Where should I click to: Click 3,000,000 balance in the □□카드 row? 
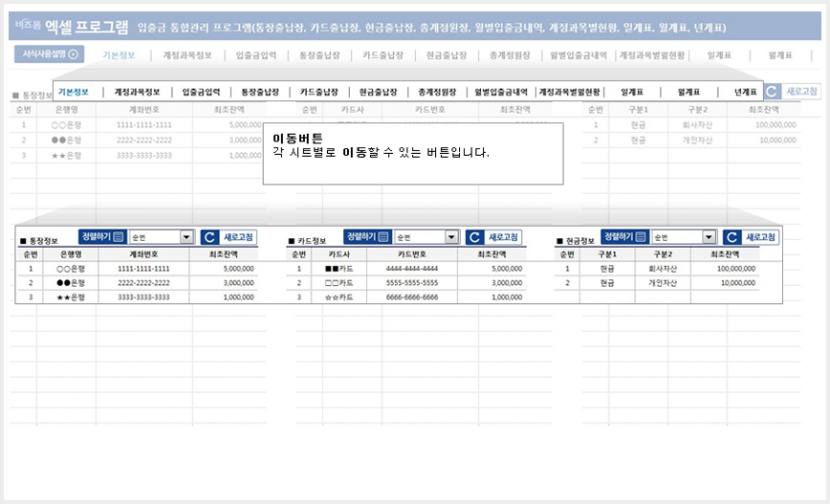(507, 283)
